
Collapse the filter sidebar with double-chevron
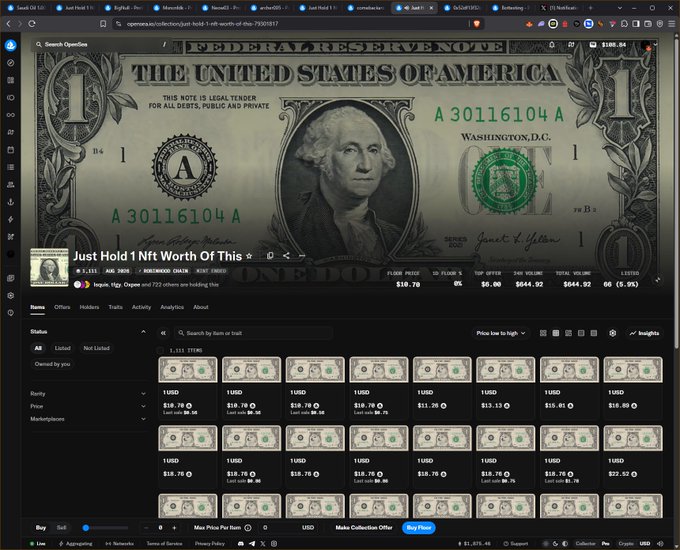163,333
